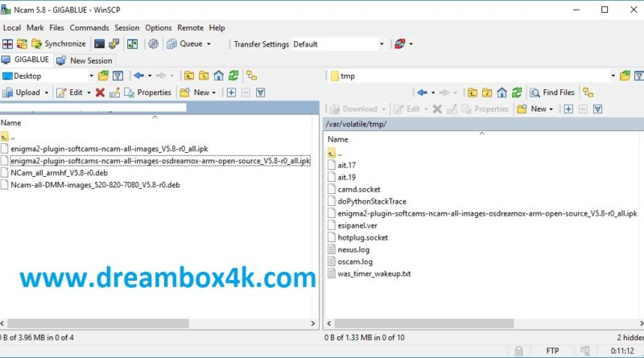Viewport: 644px width, 358px height.
Task: Click remote select files plus icon
Action: click(x=568, y=109)
